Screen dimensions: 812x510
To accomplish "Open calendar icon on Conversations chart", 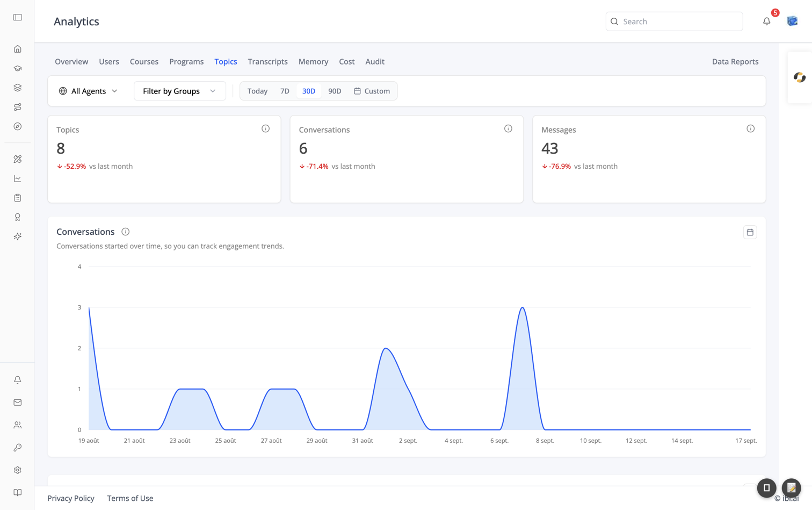I will 750,232.
